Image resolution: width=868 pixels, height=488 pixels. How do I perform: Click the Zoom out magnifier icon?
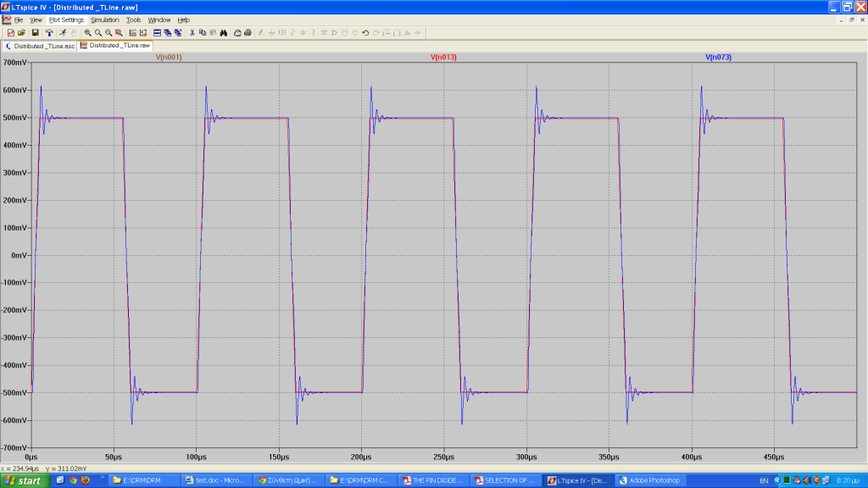point(108,32)
